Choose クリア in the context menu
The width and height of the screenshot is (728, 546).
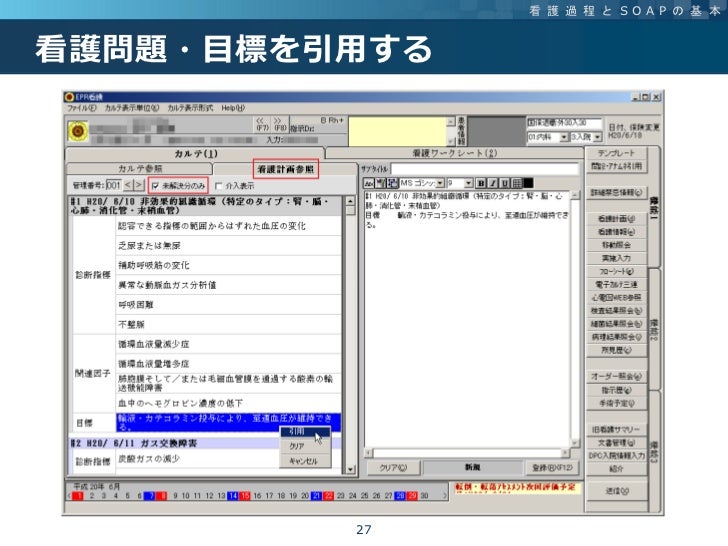coord(305,446)
